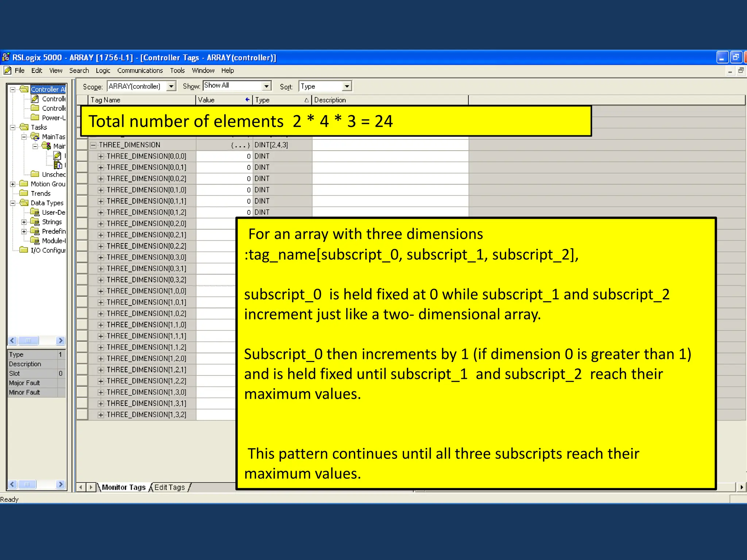The height and width of the screenshot is (560, 747).
Task: Click the Module-Defined data type icon
Action: click(35, 241)
